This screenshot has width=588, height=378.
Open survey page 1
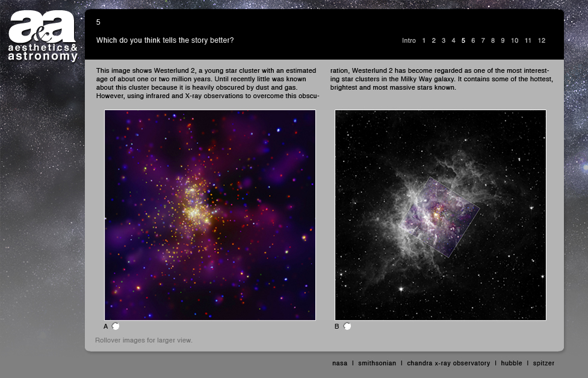pos(424,40)
